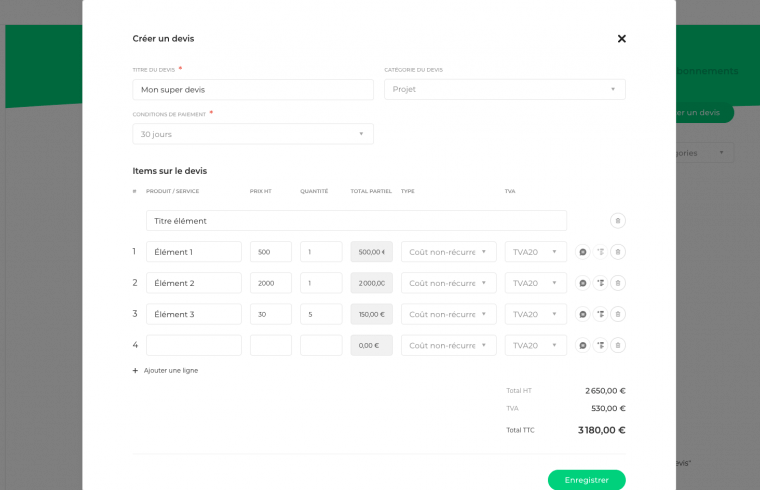Open the Catégorie du devis dropdown

pyautogui.click(x=505, y=90)
